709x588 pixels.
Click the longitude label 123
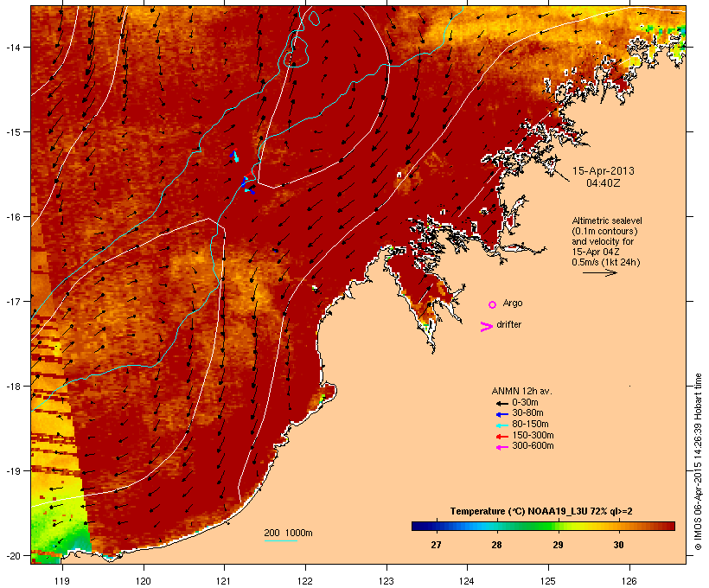(x=386, y=581)
